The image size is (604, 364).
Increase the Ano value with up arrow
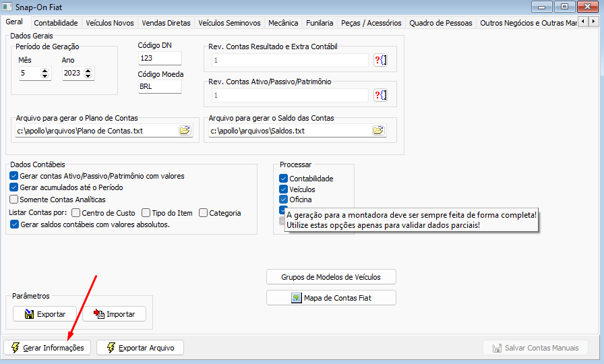(x=88, y=71)
